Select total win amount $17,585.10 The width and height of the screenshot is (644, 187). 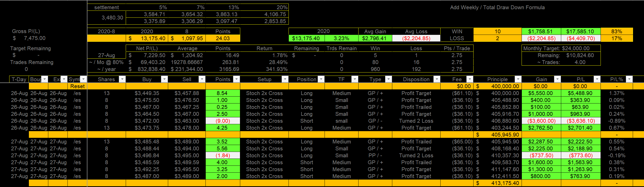tap(581, 31)
